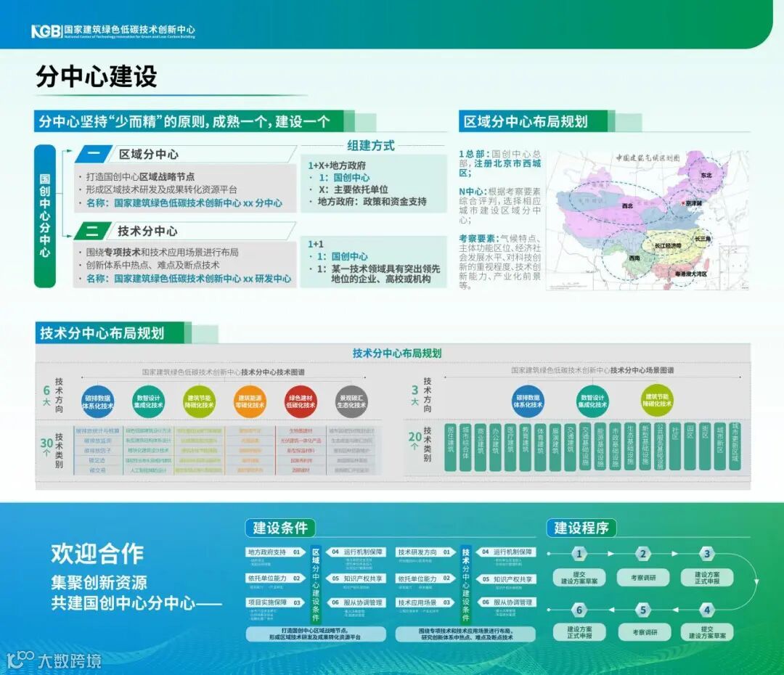Click the vertical 技术分中心建设条件 label

[x=465, y=584]
